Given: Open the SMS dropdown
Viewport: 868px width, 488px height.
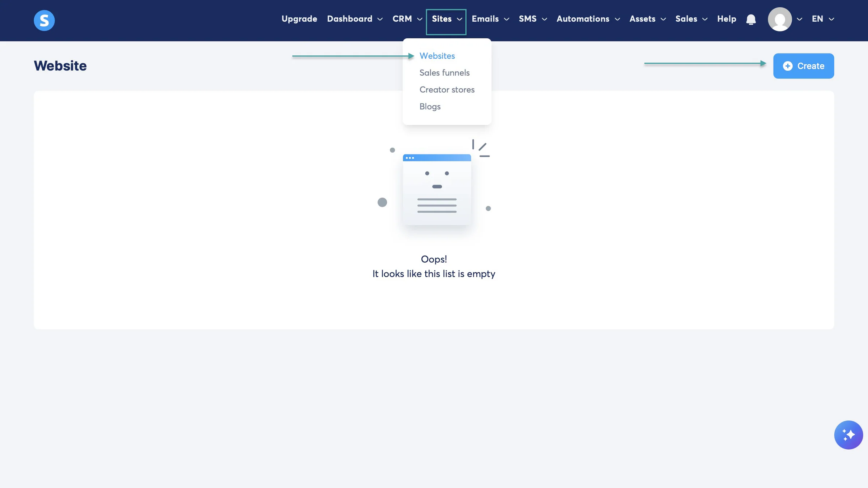Looking at the screenshot, I should (533, 19).
